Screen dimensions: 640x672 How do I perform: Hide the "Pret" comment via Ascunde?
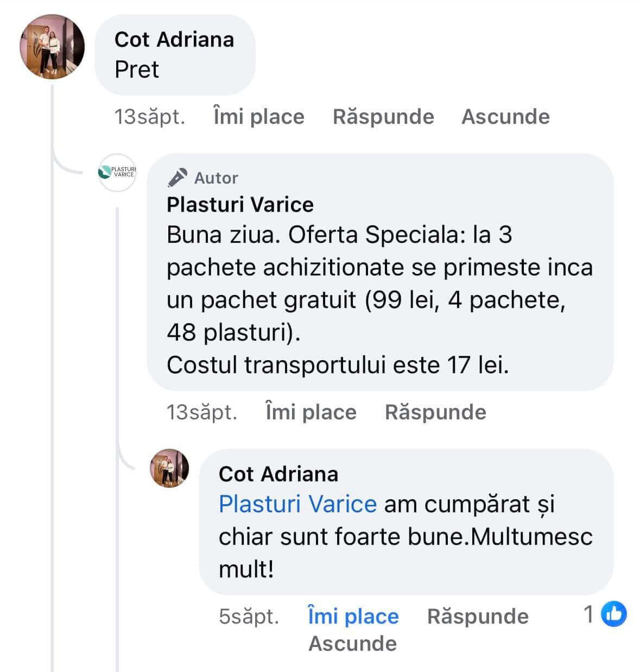(505, 117)
